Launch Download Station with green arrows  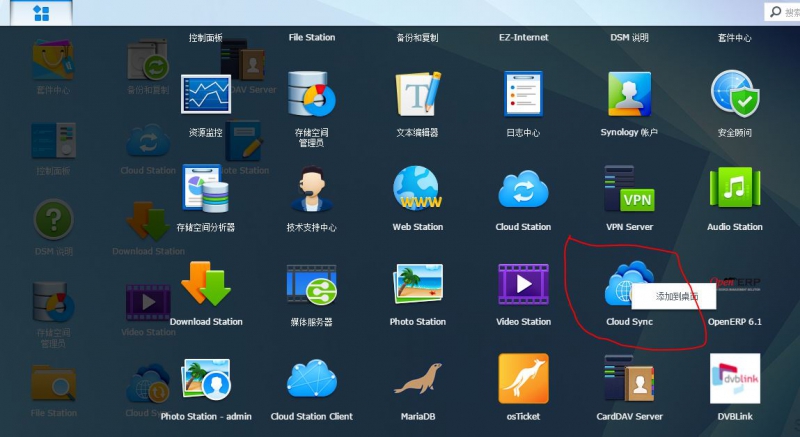206,286
